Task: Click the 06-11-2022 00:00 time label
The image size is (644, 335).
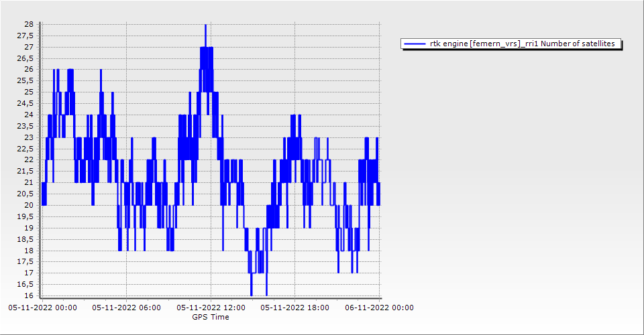Action: pos(379,308)
